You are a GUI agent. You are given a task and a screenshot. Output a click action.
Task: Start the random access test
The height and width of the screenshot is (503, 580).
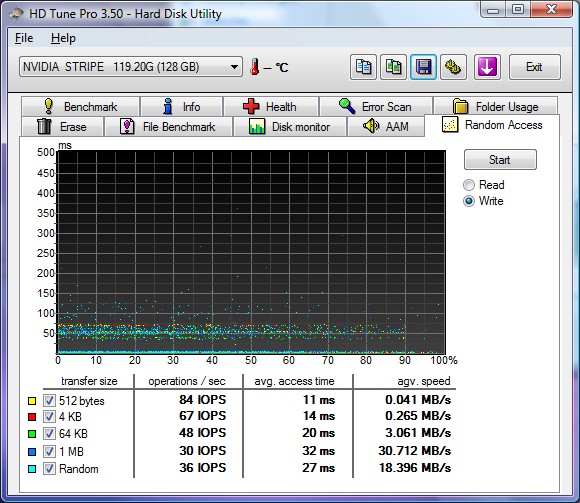point(500,160)
